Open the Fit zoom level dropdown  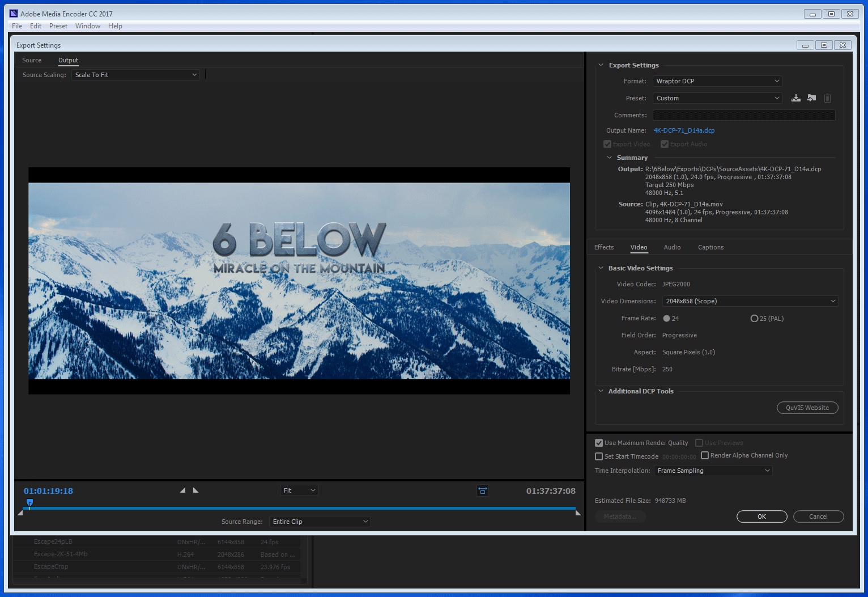[x=299, y=490]
